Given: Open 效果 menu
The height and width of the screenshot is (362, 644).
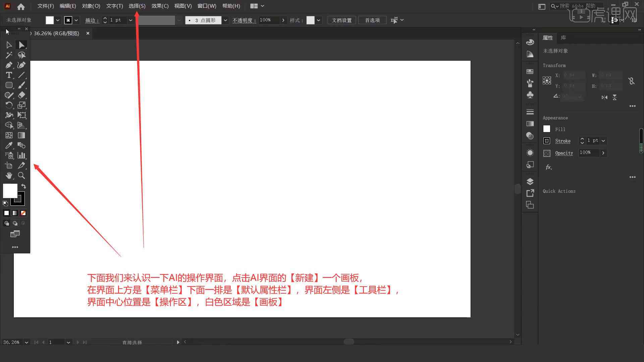Looking at the screenshot, I should [x=160, y=6].
